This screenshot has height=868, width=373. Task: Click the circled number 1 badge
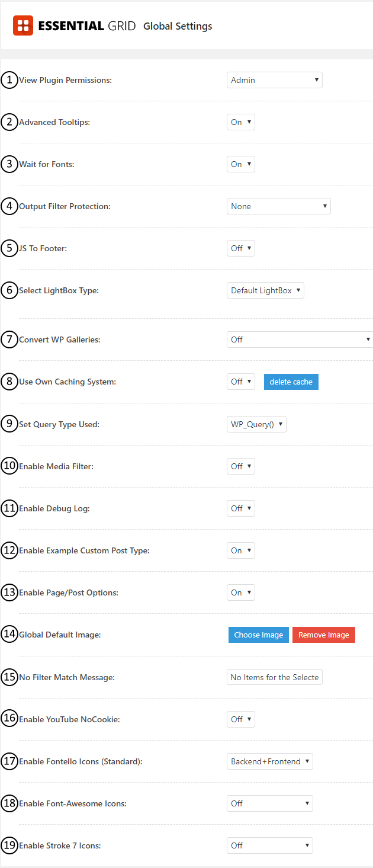[9, 79]
